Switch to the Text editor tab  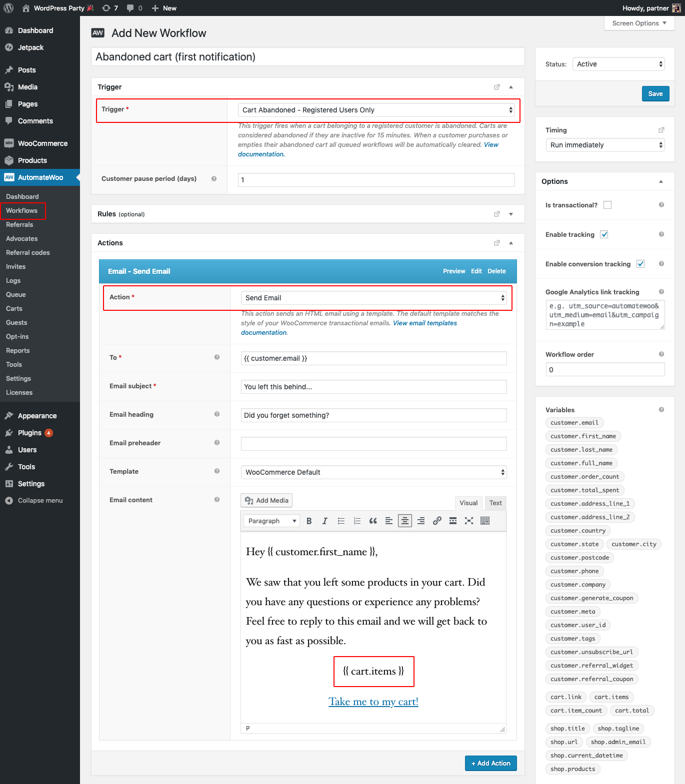tap(495, 503)
